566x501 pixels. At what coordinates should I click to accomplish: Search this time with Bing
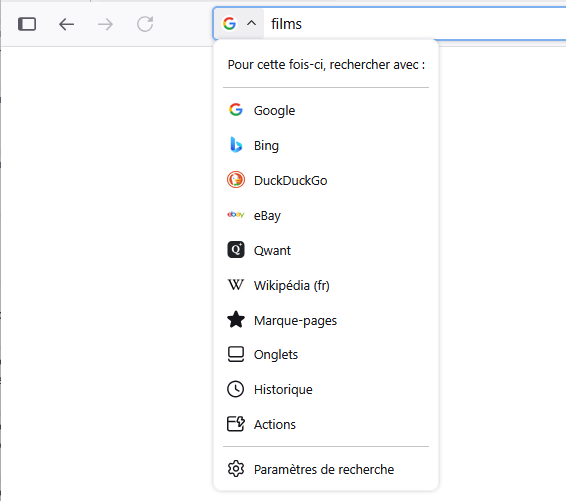[x=326, y=145]
